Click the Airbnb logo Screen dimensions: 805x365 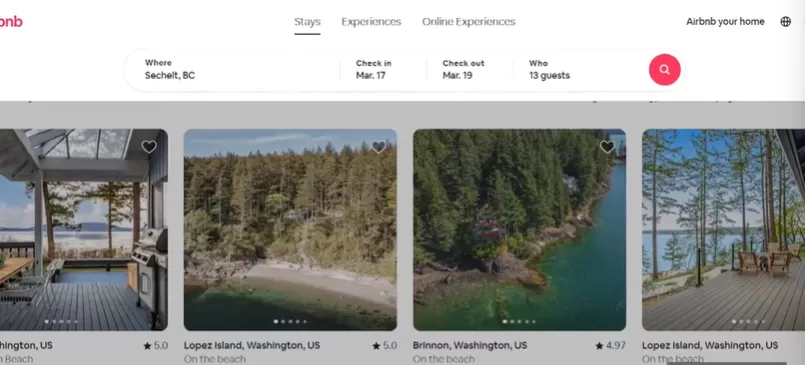pyautogui.click(x=10, y=22)
